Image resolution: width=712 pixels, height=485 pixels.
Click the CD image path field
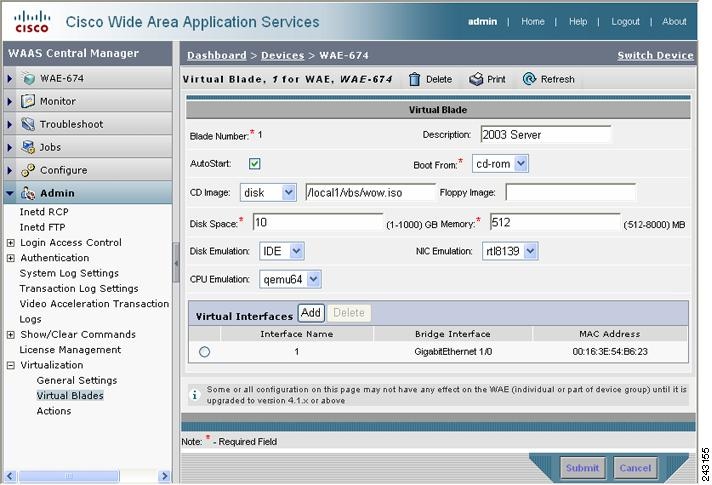pos(371,193)
